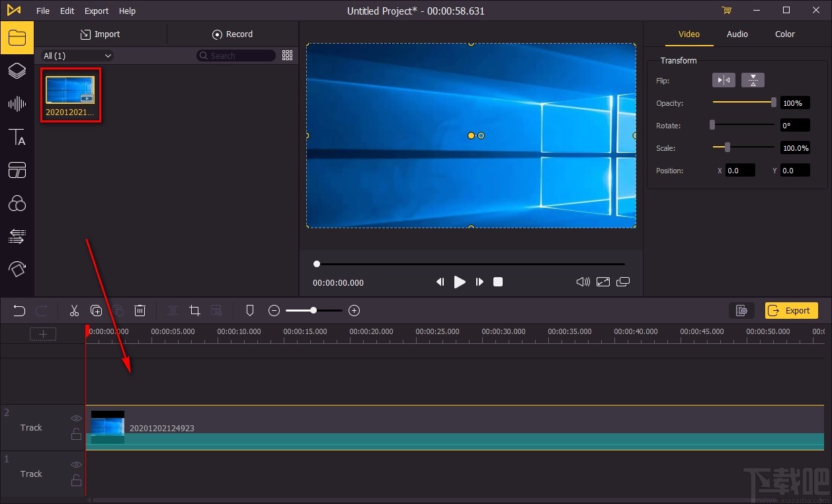
Task: Open the Filters circles sidebar panel
Action: click(17, 203)
